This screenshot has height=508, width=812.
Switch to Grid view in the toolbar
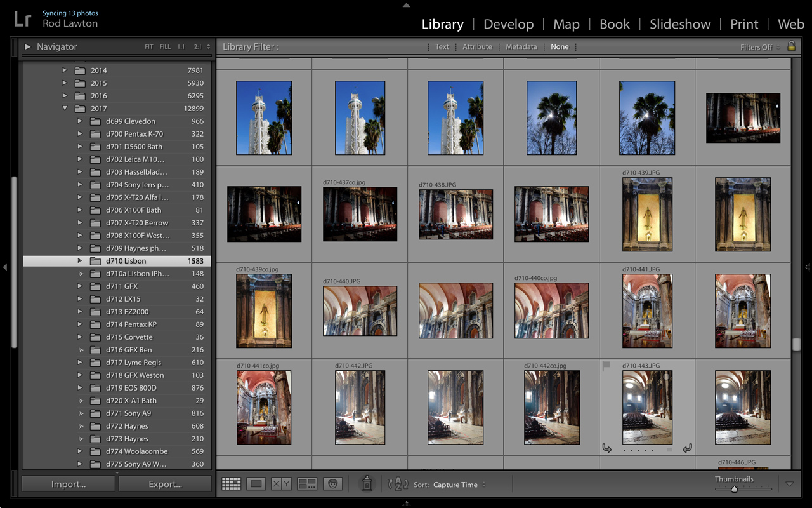[x=231, y=484]
